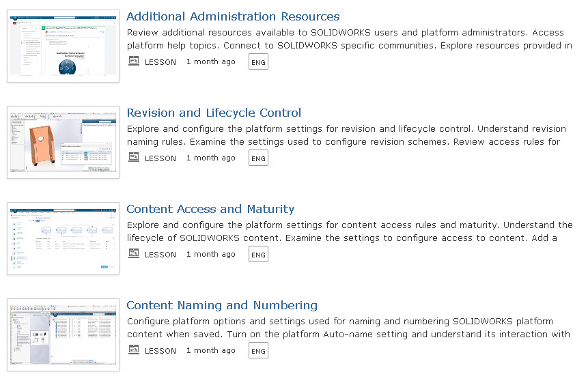Click ENG badge for Content Access and Maturity

pyautogui.click(x=258, y=255)
